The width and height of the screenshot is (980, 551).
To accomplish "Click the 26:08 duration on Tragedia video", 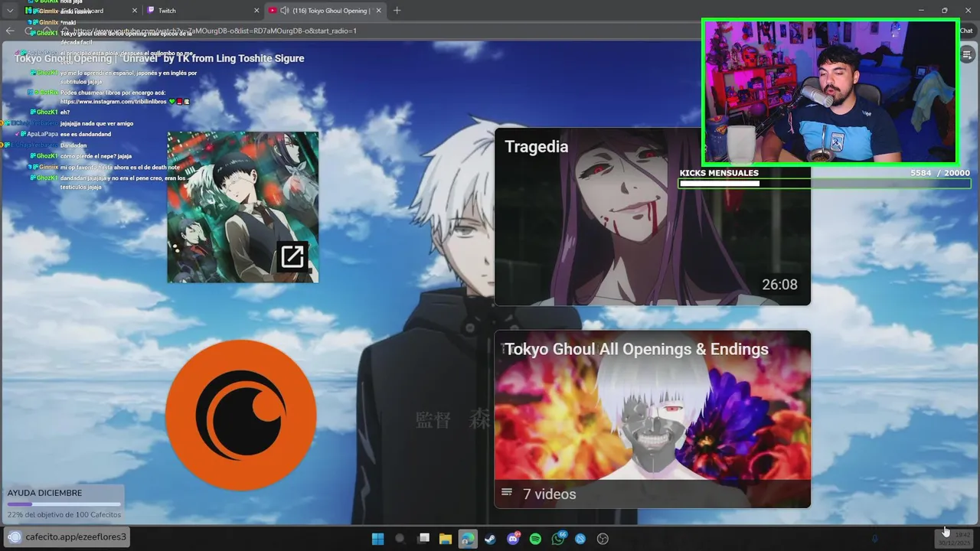I will pos(779,285).
